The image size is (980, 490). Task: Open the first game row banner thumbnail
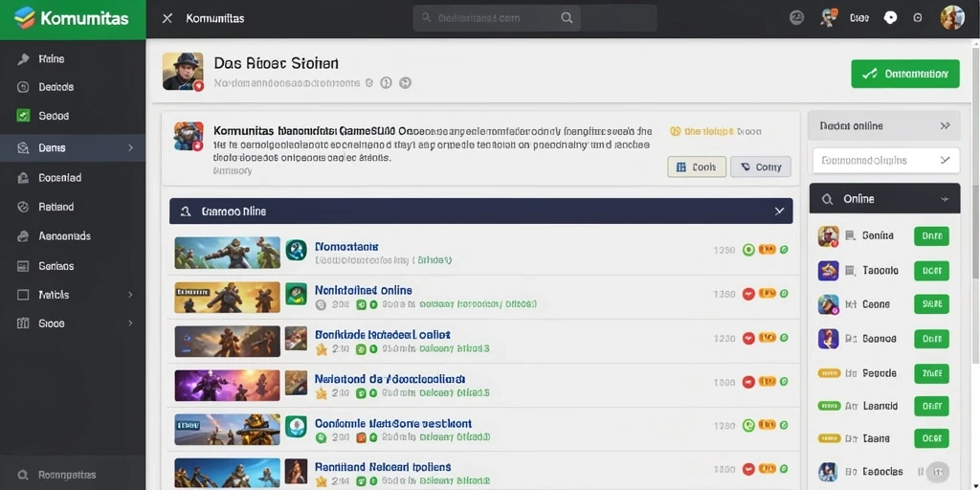(x=228, y=253)
